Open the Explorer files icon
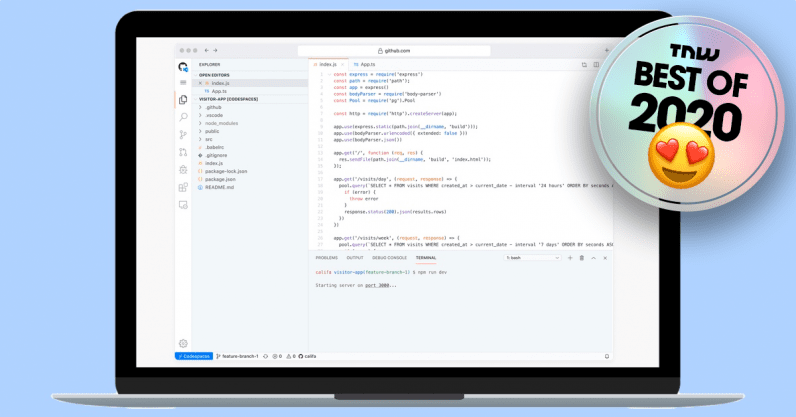Image resolution: width=796 pixels, height=417 pixels. coord(183,100)
